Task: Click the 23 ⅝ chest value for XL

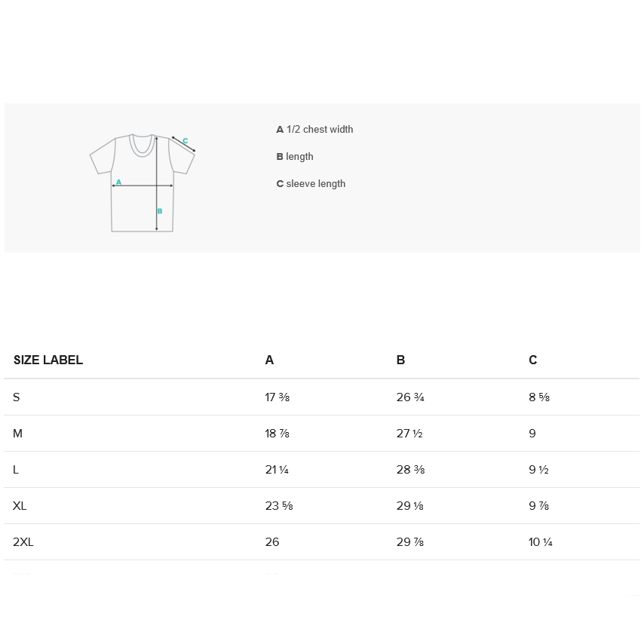Action: click(279, 506)
